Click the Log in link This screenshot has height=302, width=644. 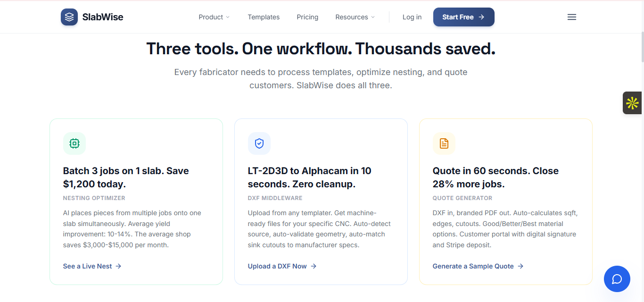[x=412, y=17]
